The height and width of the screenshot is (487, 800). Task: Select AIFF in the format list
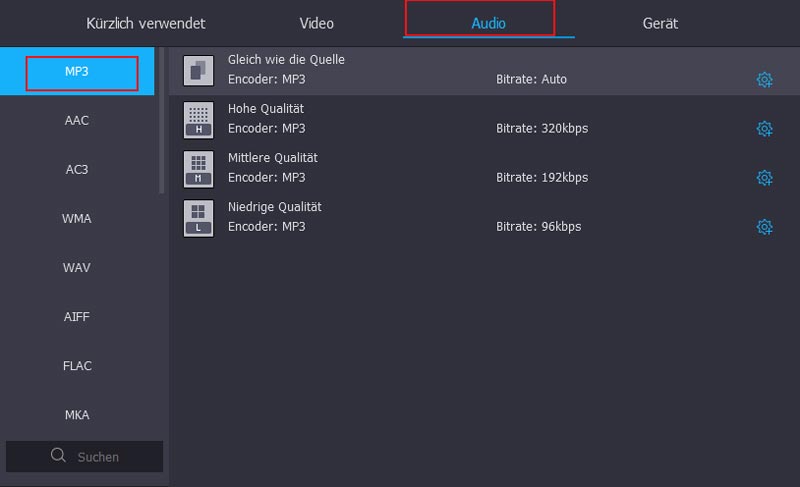point(77,317)
